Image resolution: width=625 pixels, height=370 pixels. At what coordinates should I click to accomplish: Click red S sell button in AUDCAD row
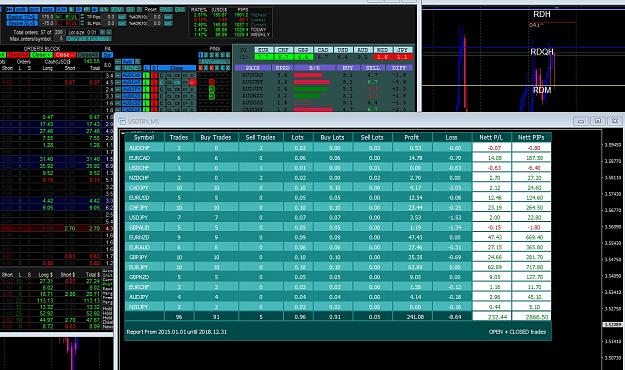pyautogui.click(x=154, y=75)
